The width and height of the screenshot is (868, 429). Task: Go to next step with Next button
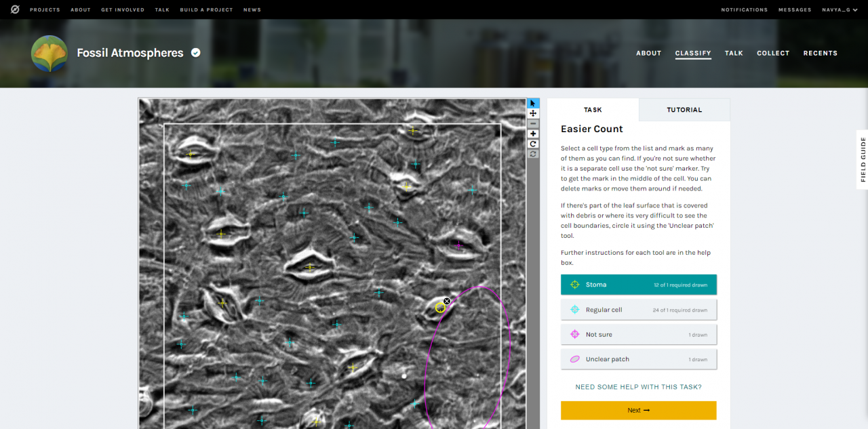639,410
